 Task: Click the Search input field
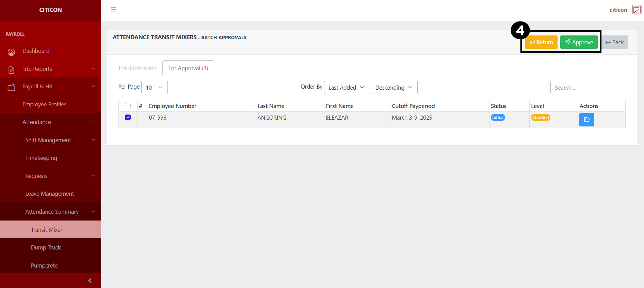(x=587, y=88)
